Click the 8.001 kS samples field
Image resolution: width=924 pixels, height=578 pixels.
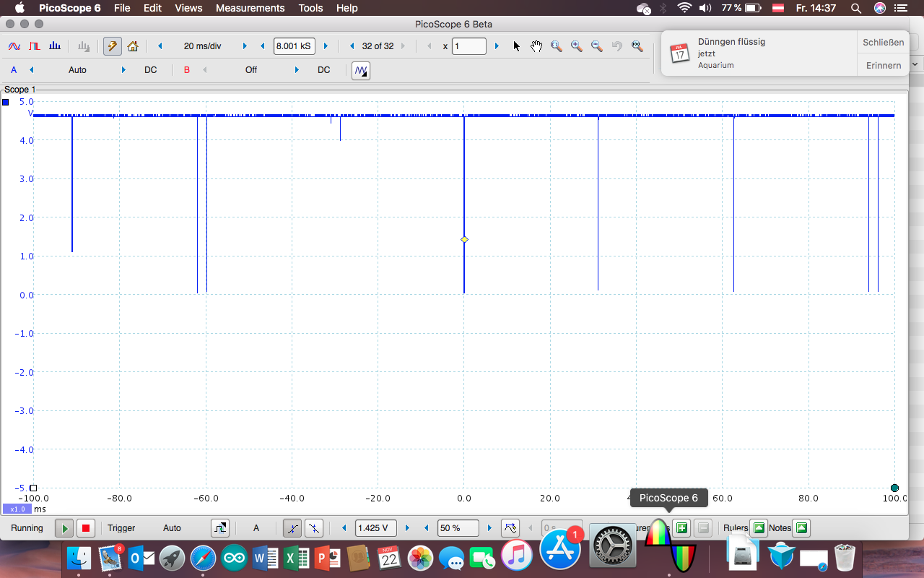(x=295, y=46)
